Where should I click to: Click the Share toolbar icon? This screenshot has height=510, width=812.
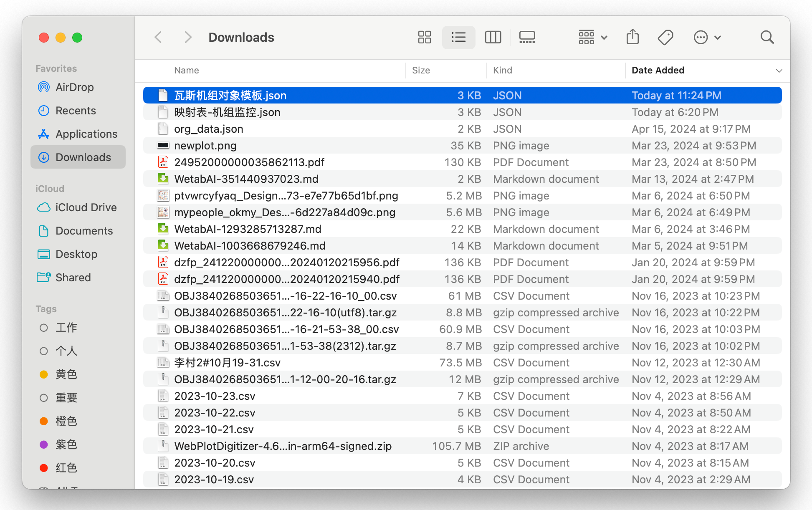coord(632,38)
